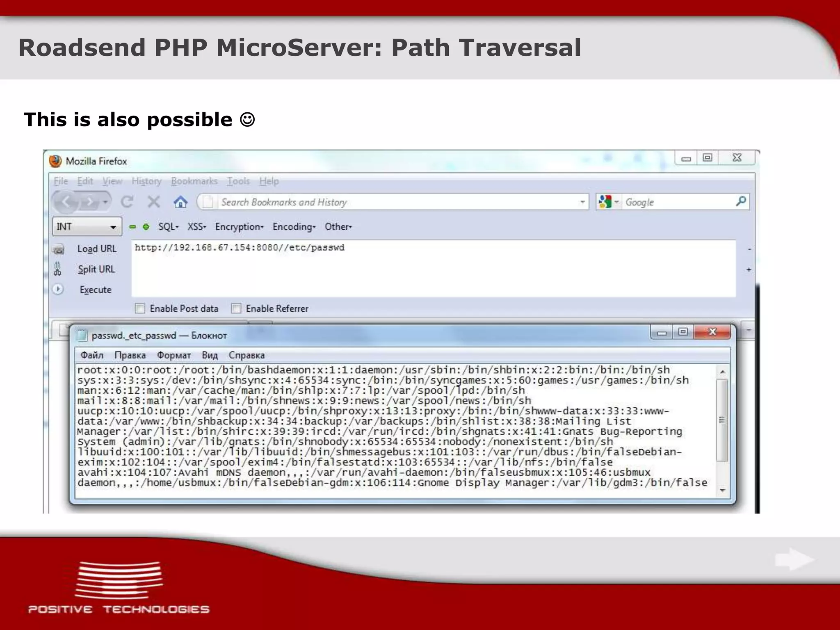840x630 pixels.
Task: Click the Load URL icon
Action: click(x=59, y=249)
